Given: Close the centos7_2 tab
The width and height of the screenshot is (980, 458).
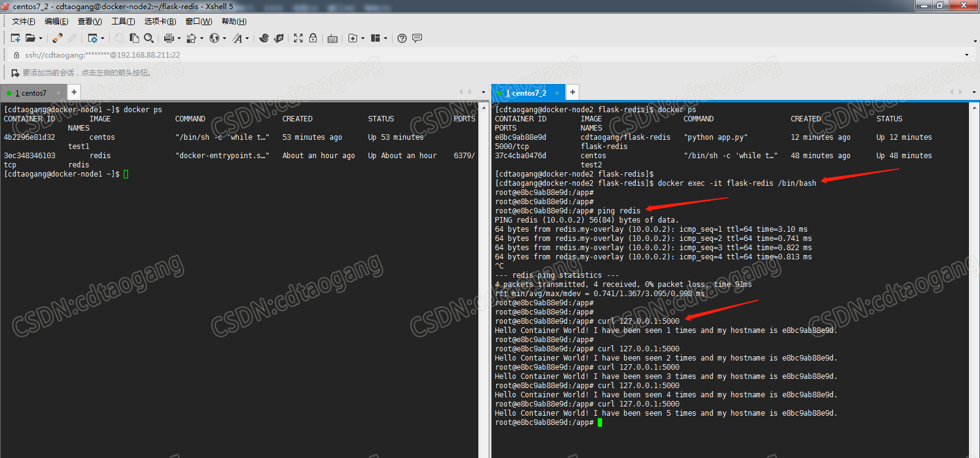Looking at the screenshot, I should [557, 93].
